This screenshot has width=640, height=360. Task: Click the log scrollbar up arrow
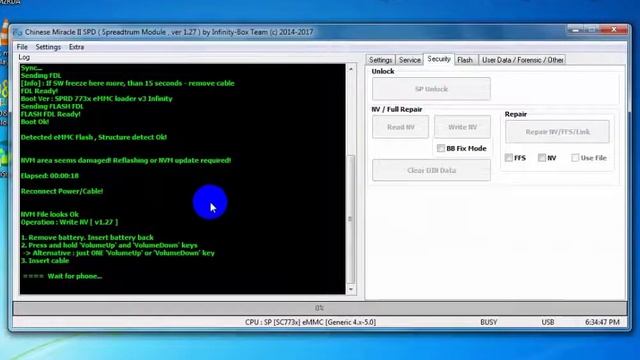pyautogui.click(x=351, y=69)
